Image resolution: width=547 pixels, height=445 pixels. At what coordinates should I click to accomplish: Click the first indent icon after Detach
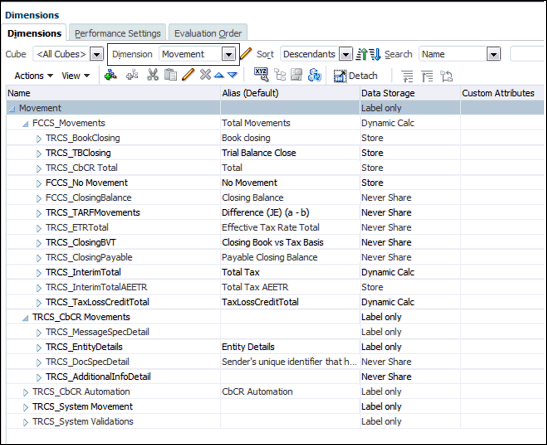pyautogui.click(x=407, y=76)
